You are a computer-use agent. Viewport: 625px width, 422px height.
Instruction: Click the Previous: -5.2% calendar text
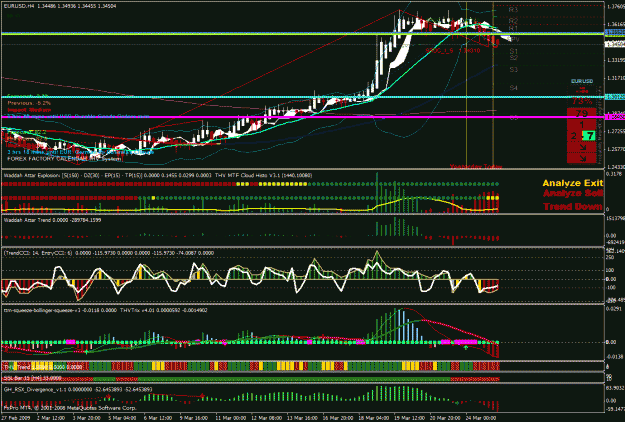(29, 103)
